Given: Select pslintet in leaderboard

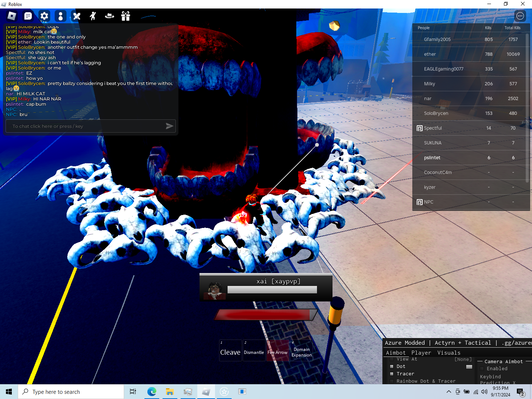Looking at the screenshot, I should (x=471, y=158).
